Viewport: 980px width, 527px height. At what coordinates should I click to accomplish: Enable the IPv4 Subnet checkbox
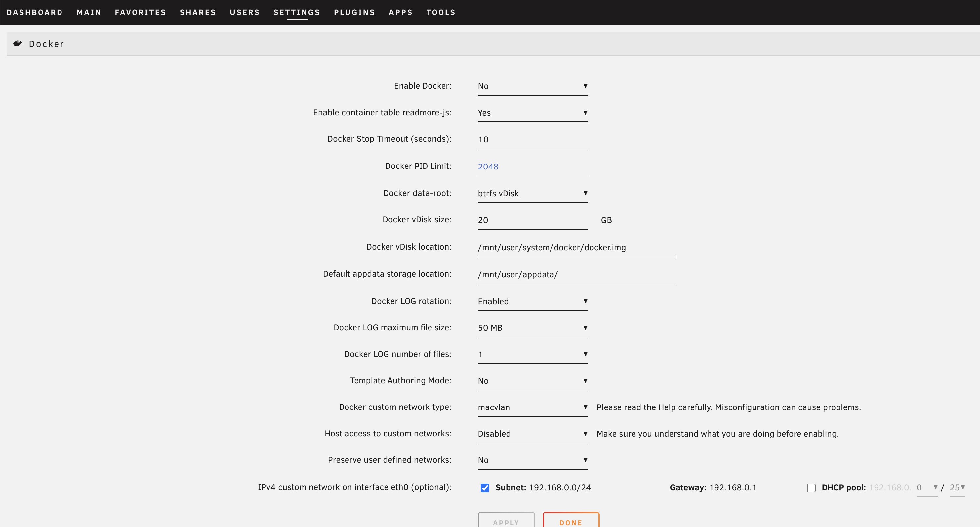tap(485, 488)
